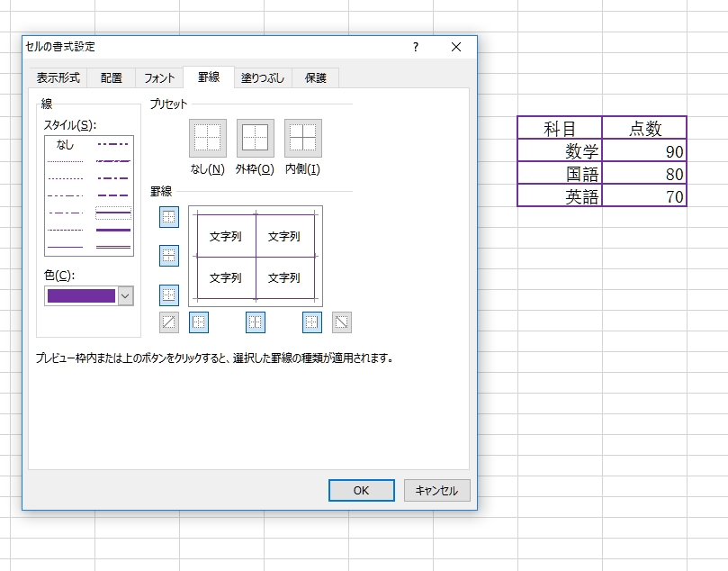Open the 色(C) color dropdown arrow
Screen dimensions: 728x571
click(x=125, y=295)
